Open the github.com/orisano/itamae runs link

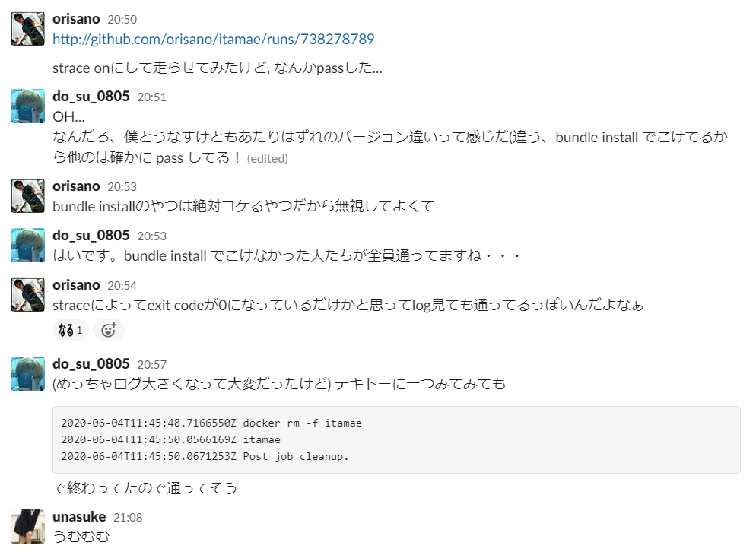tap(213, 39)
